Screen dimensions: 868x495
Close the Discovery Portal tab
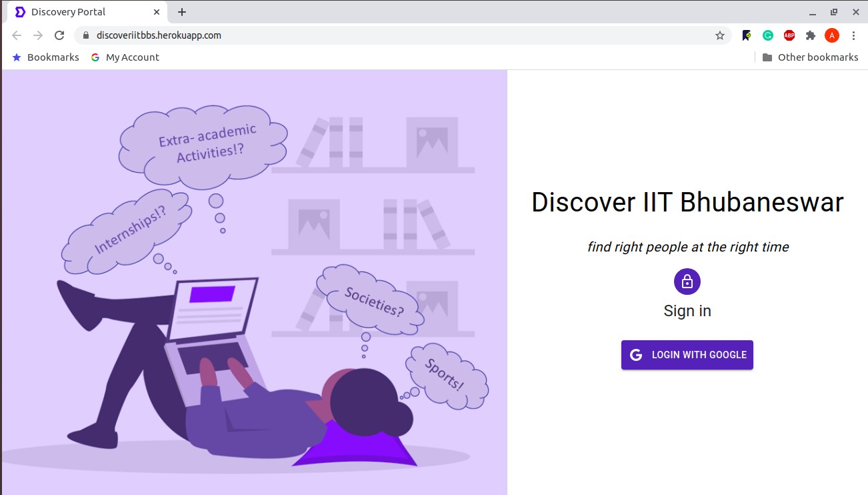pos(157,12)
